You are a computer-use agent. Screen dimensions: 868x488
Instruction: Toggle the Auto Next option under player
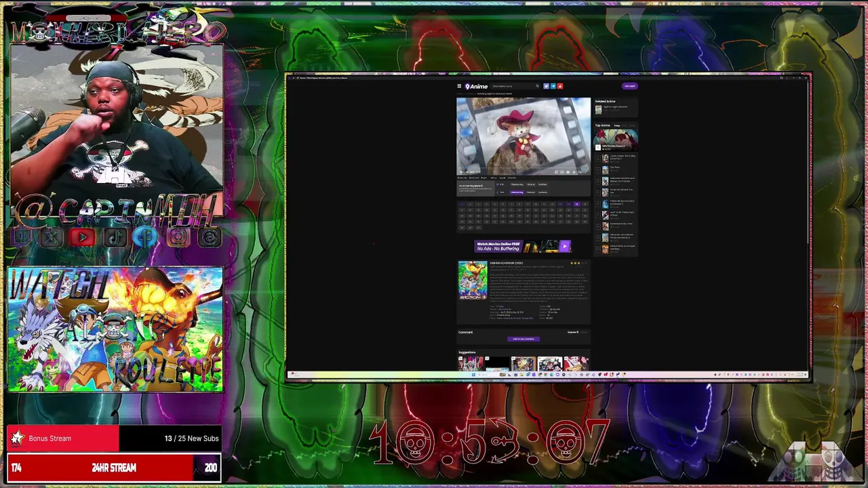point(474,178)
